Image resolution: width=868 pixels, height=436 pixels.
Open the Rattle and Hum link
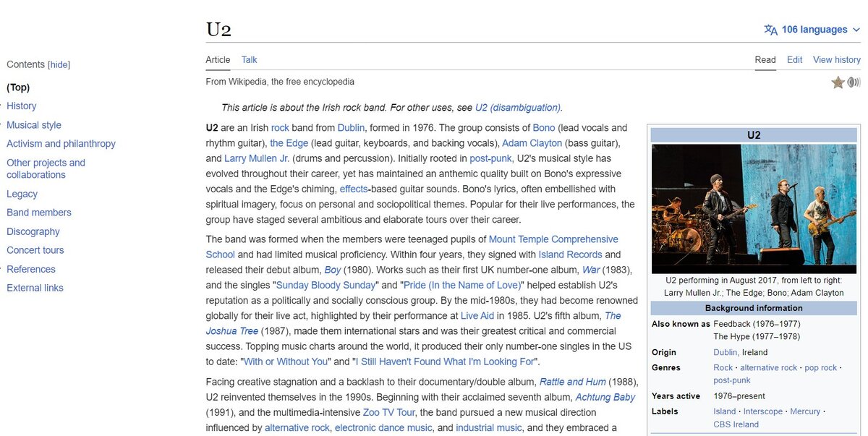click(x=572, y=382)
